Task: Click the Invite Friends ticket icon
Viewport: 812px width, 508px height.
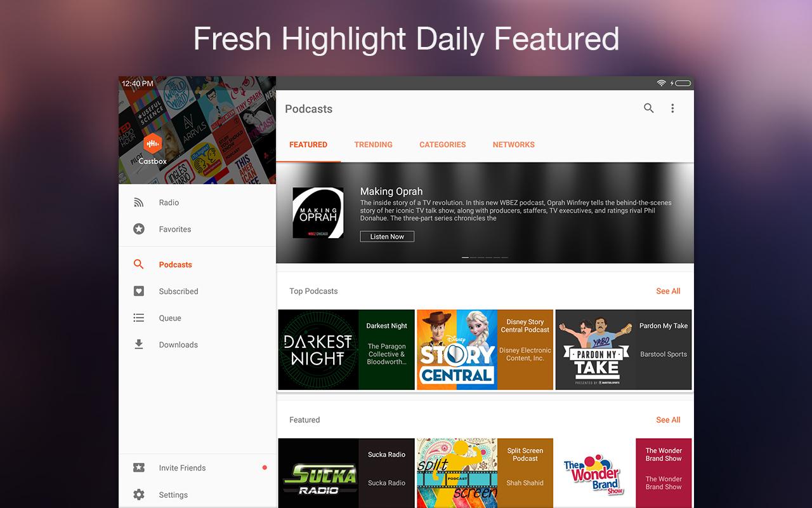Action: [x=139, y=468]
